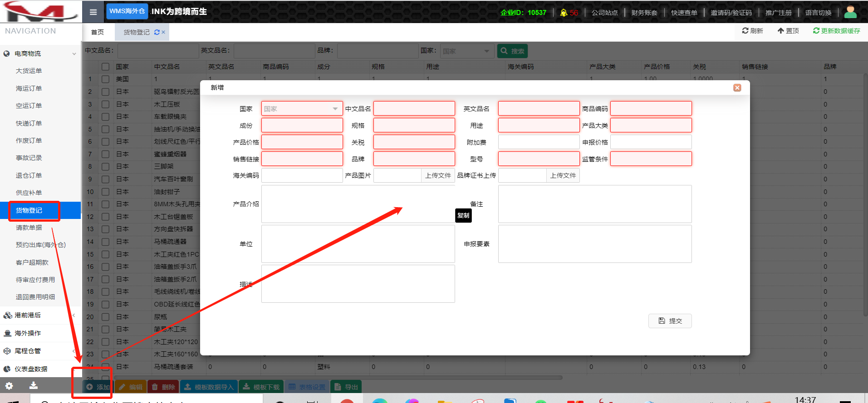Click 更新数据缓存 refresh icon
The height and width of the screenshot is (403, 868).
point(816,31)
